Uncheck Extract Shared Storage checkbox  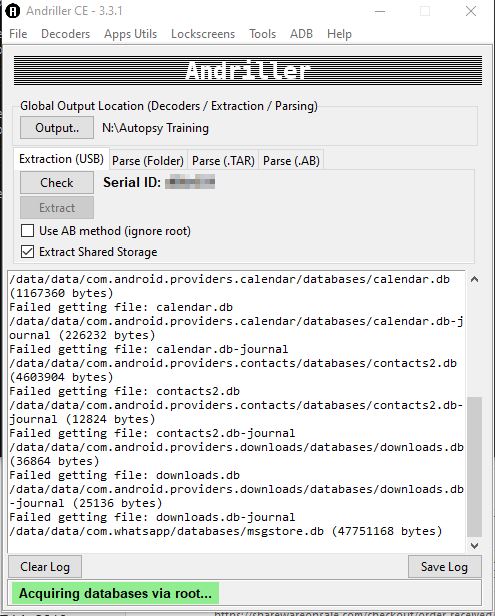(x=28, y=251)
